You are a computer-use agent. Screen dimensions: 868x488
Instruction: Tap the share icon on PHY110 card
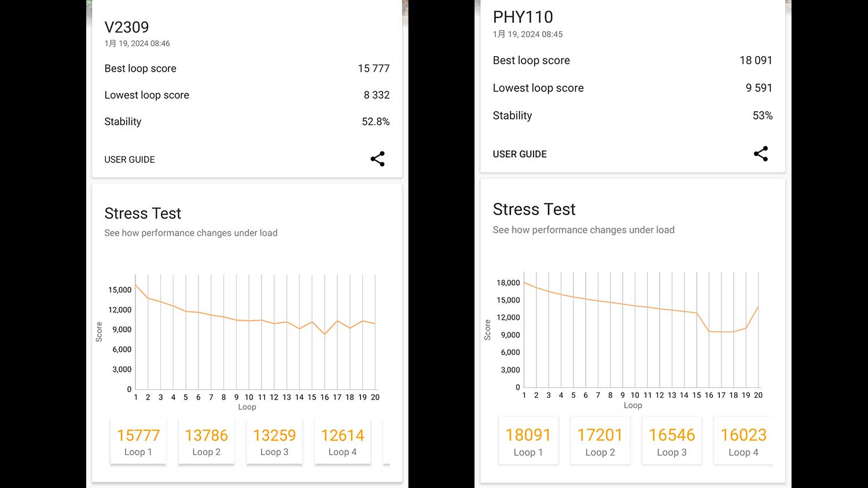point(760,154)
